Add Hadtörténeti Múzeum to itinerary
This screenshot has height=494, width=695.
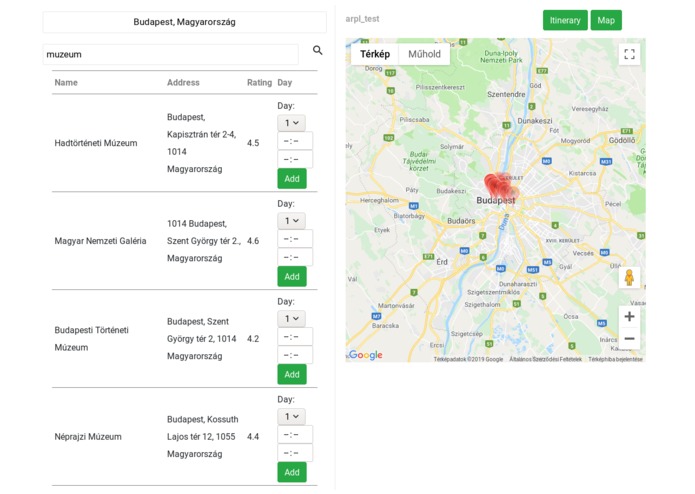coord(292,179)
